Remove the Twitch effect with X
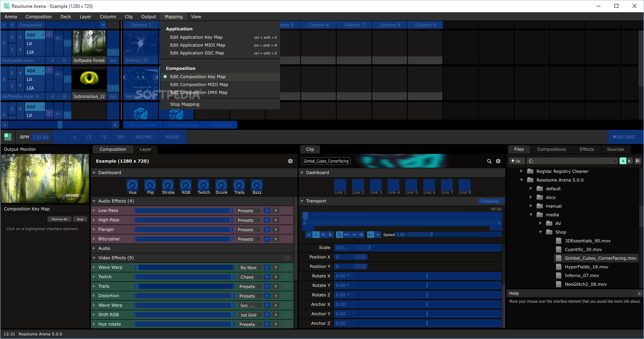The image size is (644, 339). point(276,277)
